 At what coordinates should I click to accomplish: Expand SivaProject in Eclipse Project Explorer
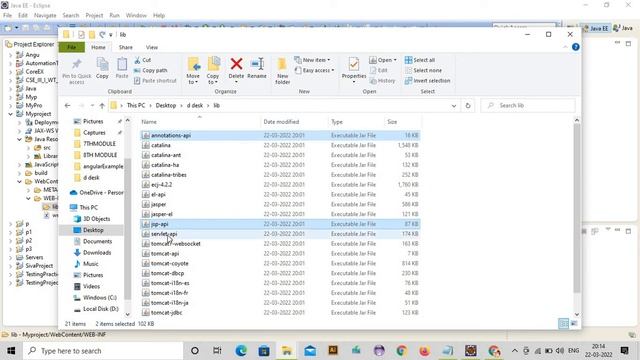11,266
